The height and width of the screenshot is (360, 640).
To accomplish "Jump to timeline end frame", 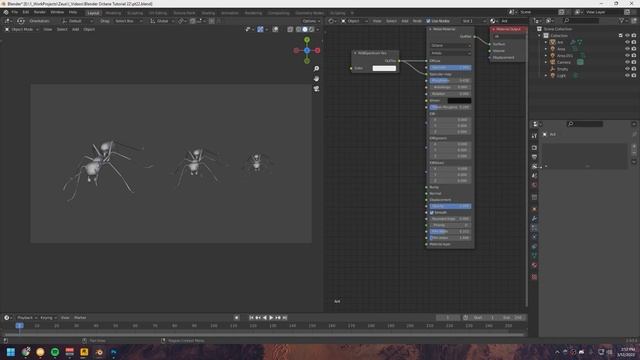I will point(285,318).
